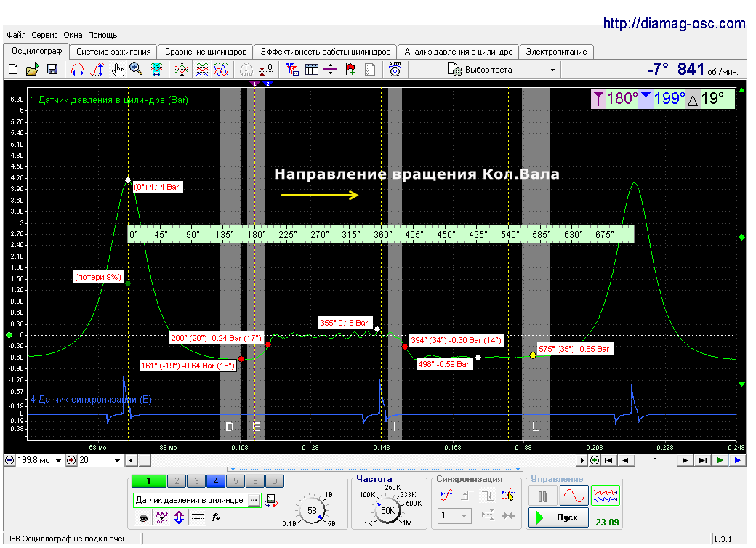Select the vertical amplitude measurement tool
This screenshot has height=548, width=756.
click(x=98, y=69)
